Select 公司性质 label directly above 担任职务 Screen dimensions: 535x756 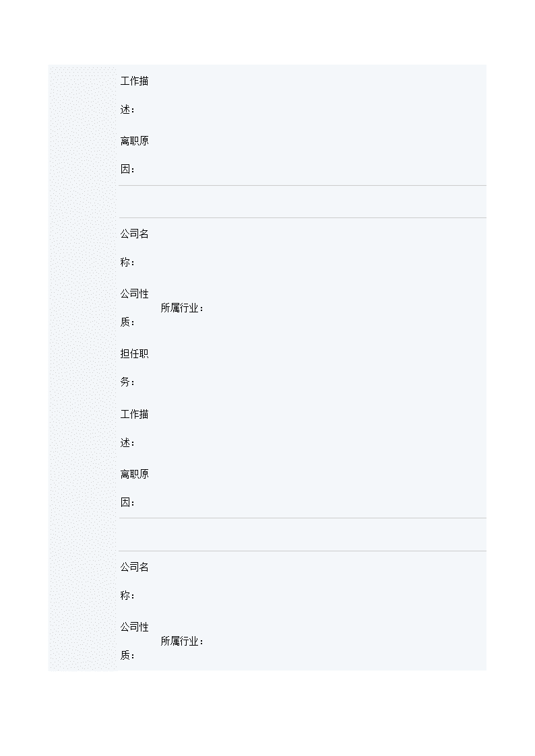(134, 308)
